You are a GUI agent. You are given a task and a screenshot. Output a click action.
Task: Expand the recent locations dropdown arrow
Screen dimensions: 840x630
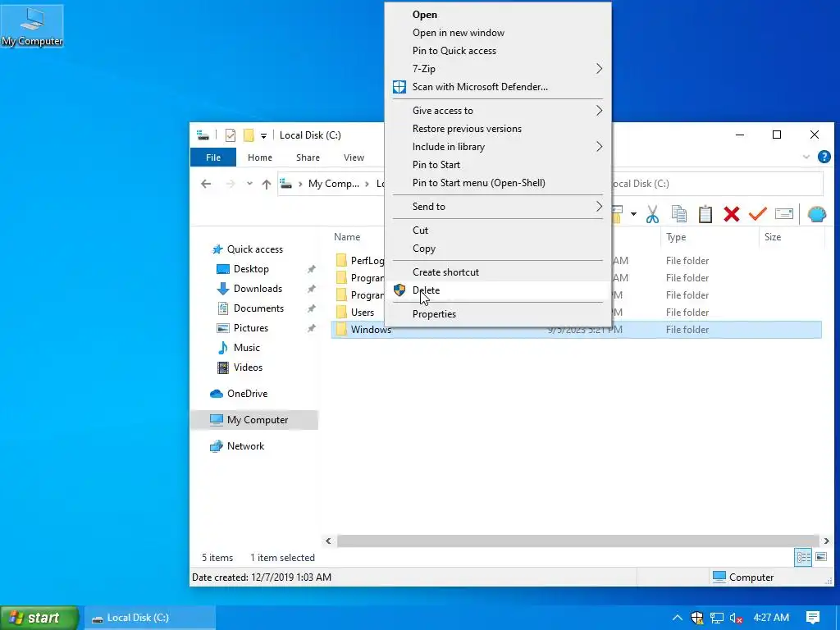click(249, 184)
